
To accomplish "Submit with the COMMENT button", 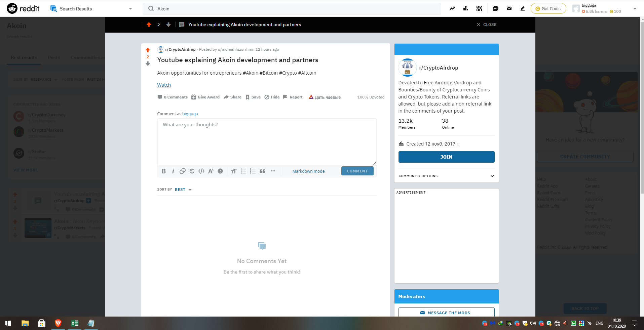I will (x=357, y=171).
